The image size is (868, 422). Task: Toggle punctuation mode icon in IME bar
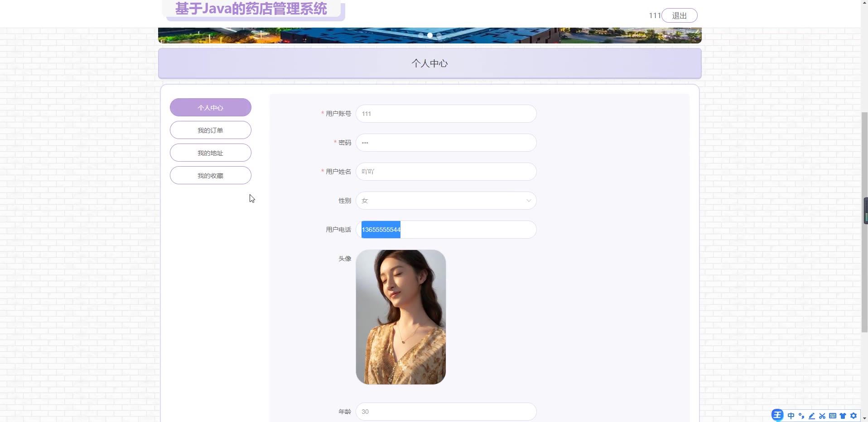tap(801, 416)
